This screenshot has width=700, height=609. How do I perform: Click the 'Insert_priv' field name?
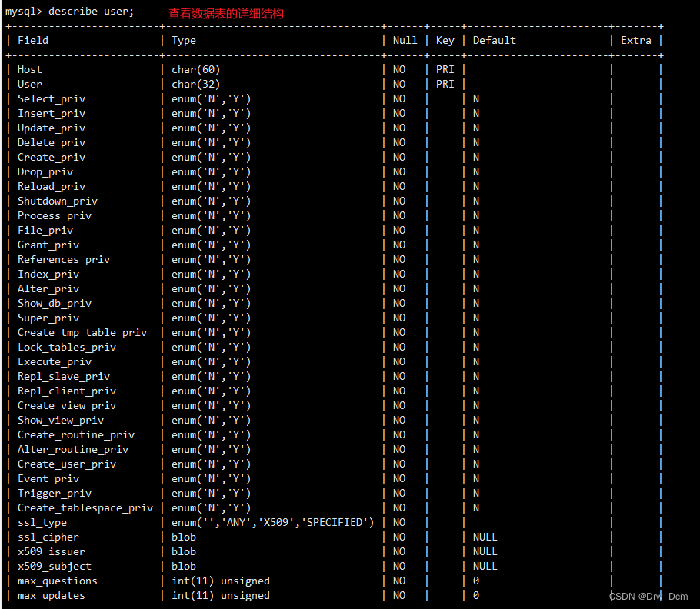[x=52, y=114]
